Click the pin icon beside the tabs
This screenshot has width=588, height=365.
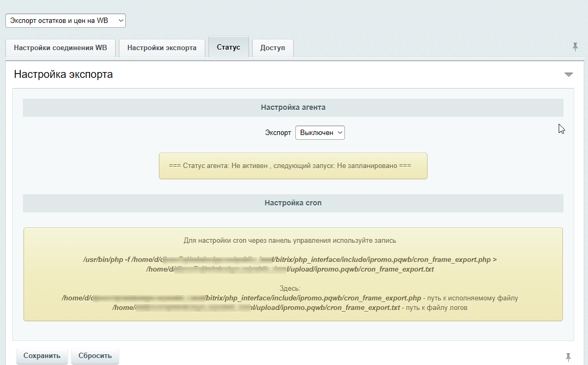[575, 47]
